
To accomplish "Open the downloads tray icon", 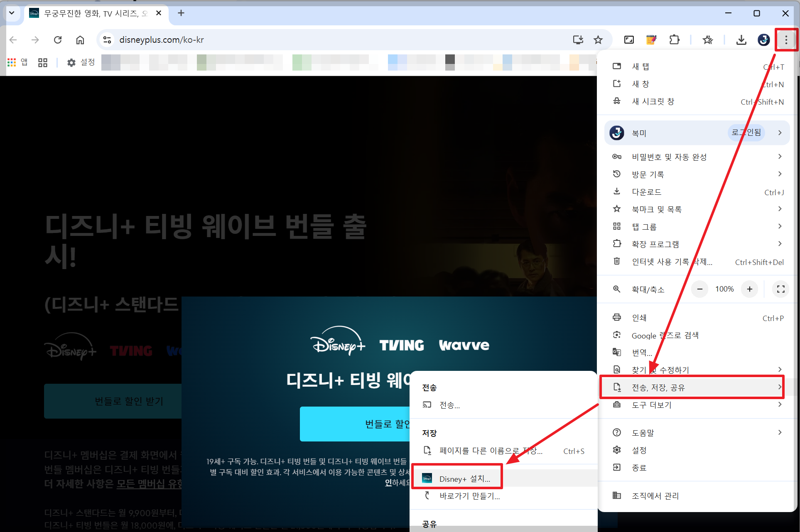I will (741, 40).
